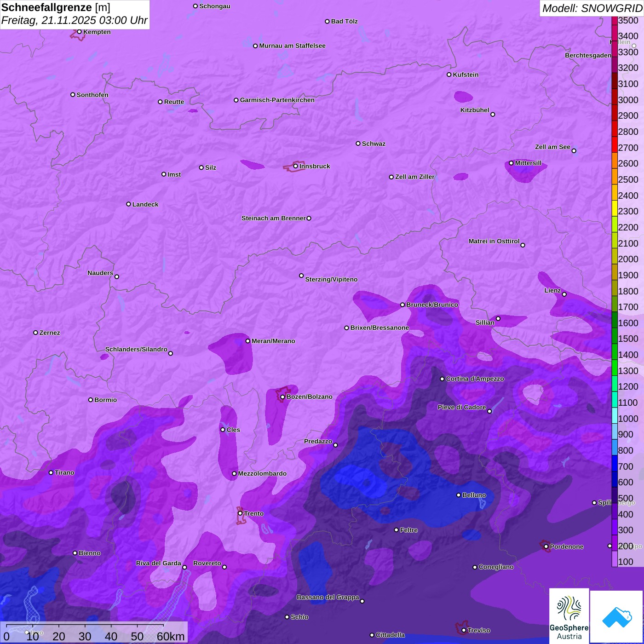This screenshot has width=644, height=644.
Task: Click the Tirano location dot
Action: (51, 472)
